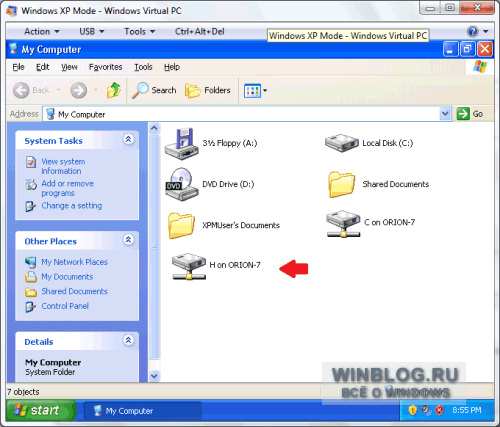Image resolution: width=500 pixels, height=427 pixels.
Task: Click the Control Panel sidebar icon
Action: tap(30, 307)
